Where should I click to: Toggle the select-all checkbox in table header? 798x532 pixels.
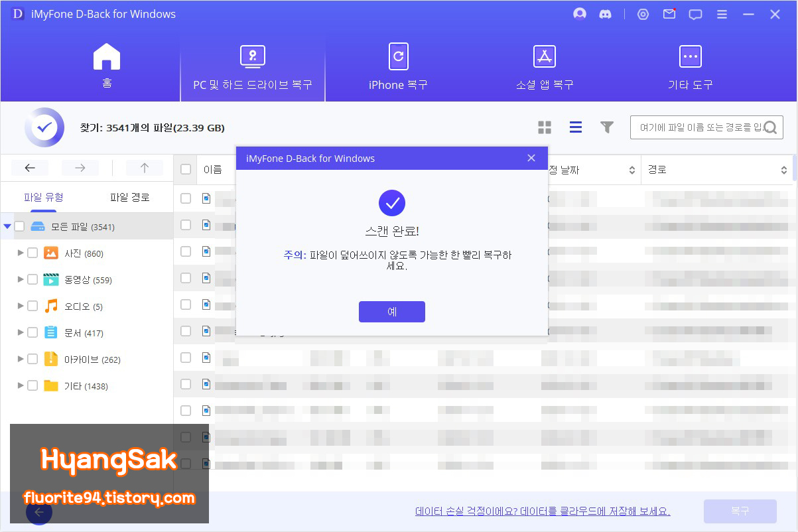(x=186, y=170)
